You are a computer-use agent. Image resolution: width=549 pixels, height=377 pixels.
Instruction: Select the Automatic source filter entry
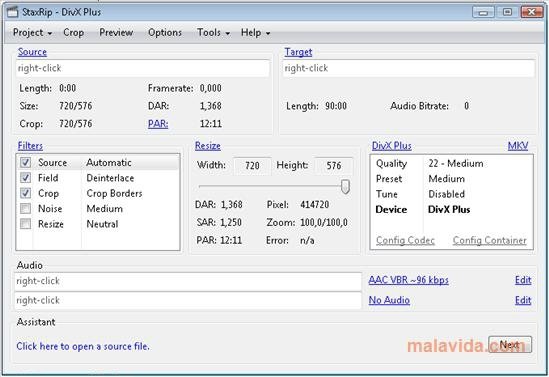[x=109, y=162]
